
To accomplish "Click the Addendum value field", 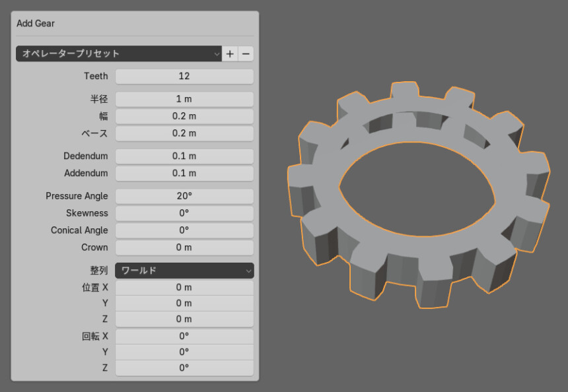I will [184, 173].
